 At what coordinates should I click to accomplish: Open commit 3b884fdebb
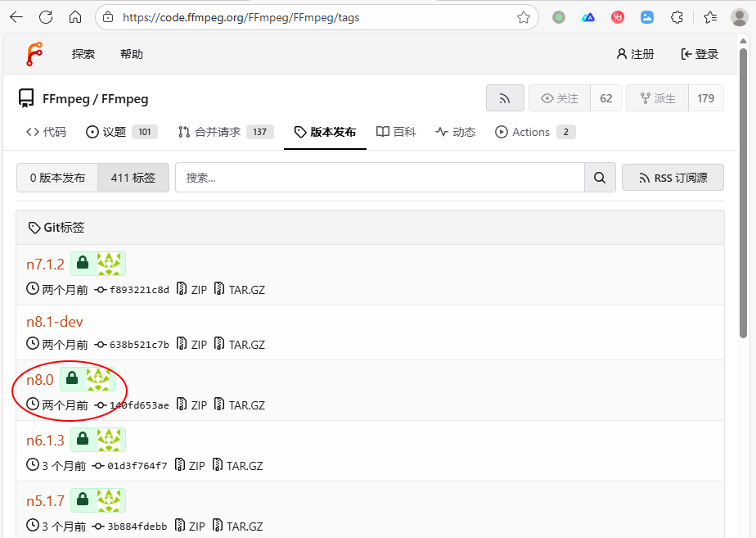point(130,526)
